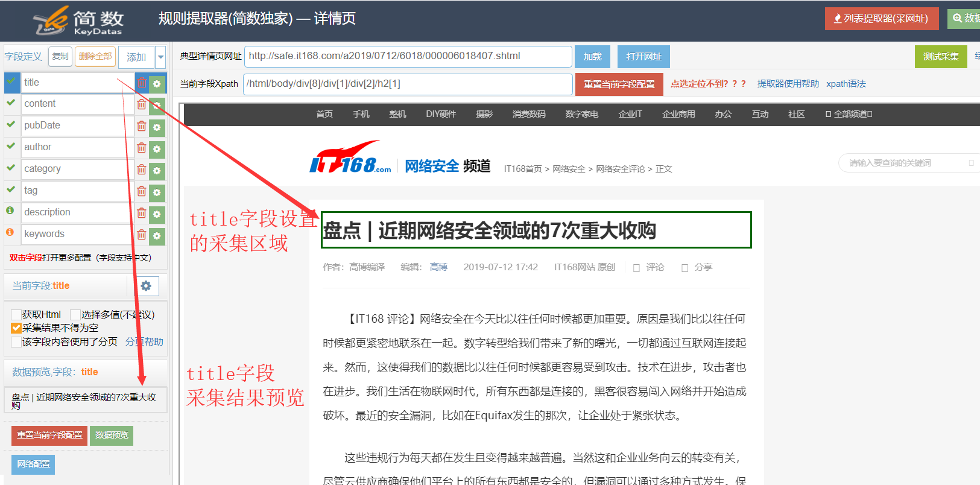
Task: Open the 分页帮助 link
Action: 144,342
